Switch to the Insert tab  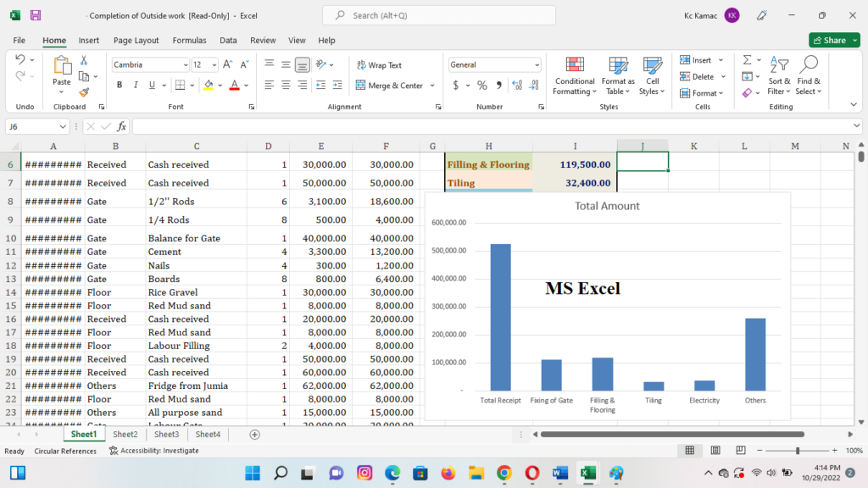[88, 41]
